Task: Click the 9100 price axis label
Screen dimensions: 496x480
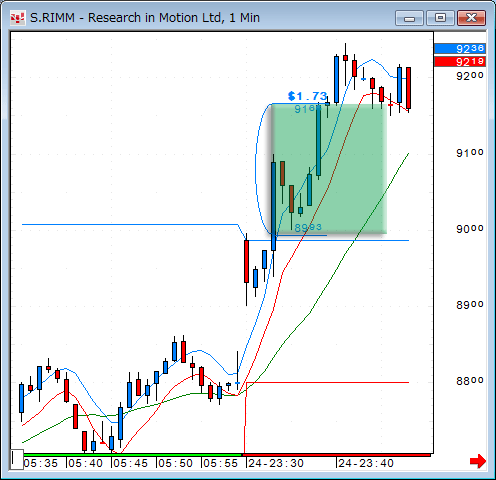Action: click(470, 153)
